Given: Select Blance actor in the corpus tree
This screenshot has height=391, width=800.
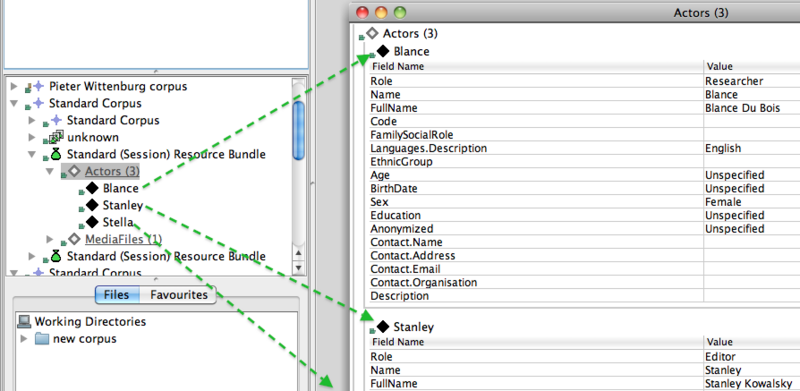Looking at the screenshot, I should pos(120,188).
